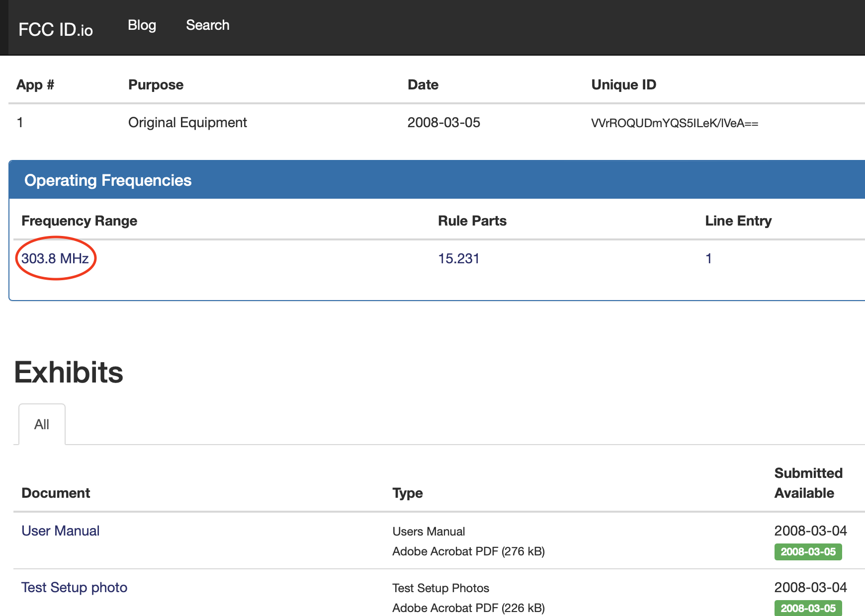Select line entry 1 link in frequencies table
The width and height of the screenshot is (865, 616).
pyautogui.click(x=708, y=258)
